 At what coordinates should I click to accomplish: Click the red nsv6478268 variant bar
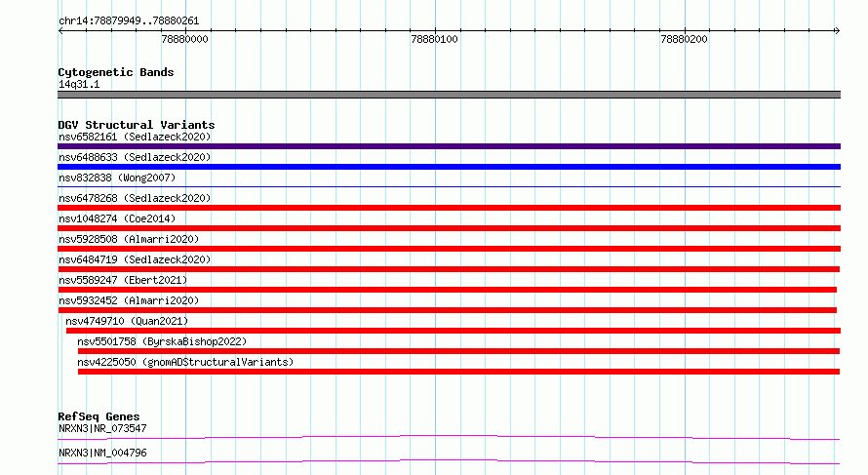coord(449,208)
